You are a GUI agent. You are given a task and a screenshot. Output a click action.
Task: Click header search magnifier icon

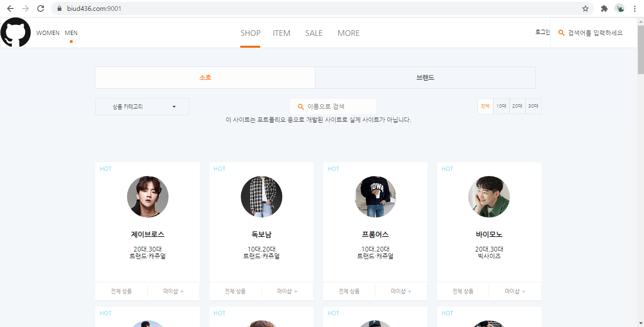(561, 33)
